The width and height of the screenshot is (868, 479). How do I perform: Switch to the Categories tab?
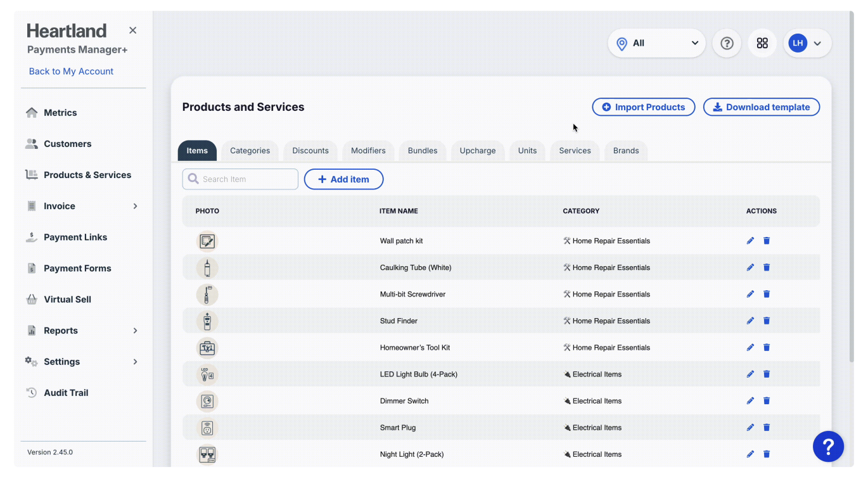(250, 151)
